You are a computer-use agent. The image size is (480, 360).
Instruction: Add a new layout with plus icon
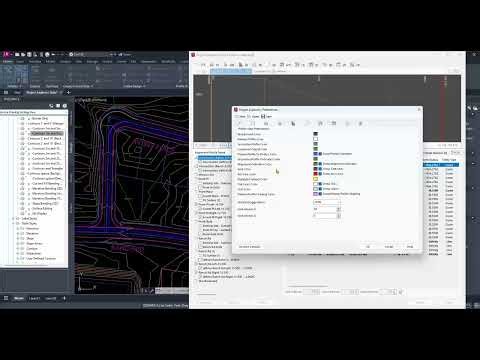tap(64, 298)
